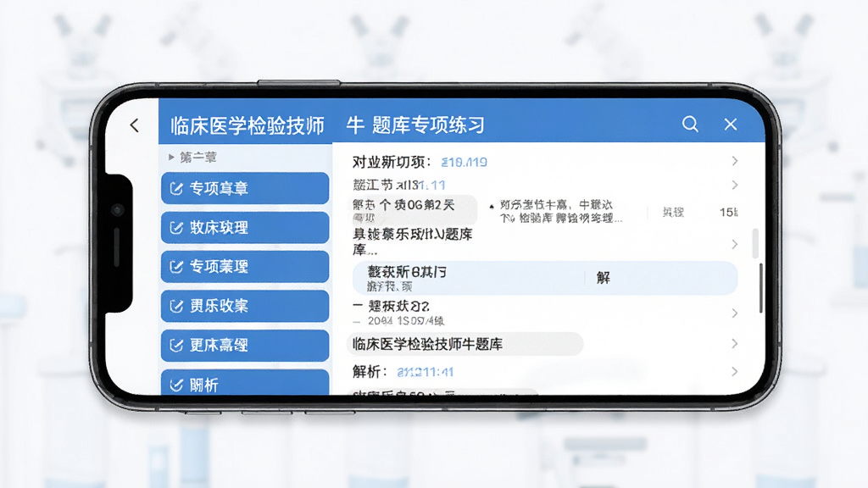Select the bottom sidebar button ending in 析

tap(245, 382)
